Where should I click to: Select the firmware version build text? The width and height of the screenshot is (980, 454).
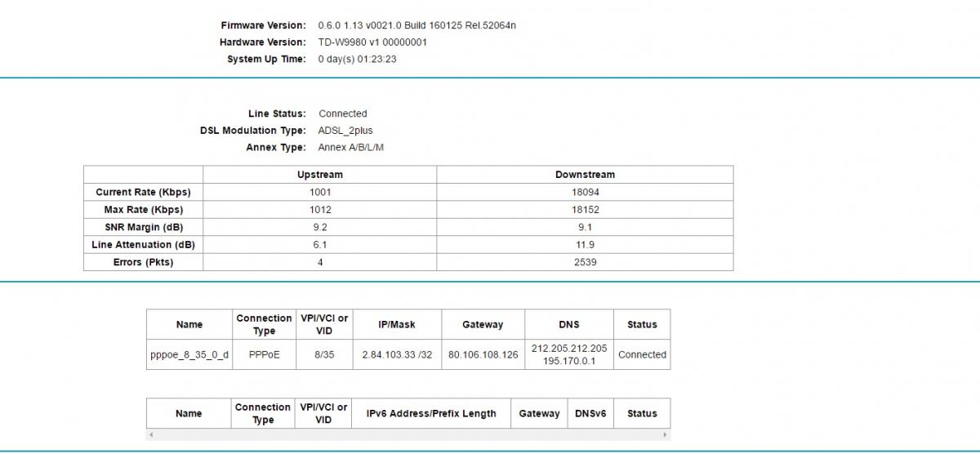pos(416,25)
